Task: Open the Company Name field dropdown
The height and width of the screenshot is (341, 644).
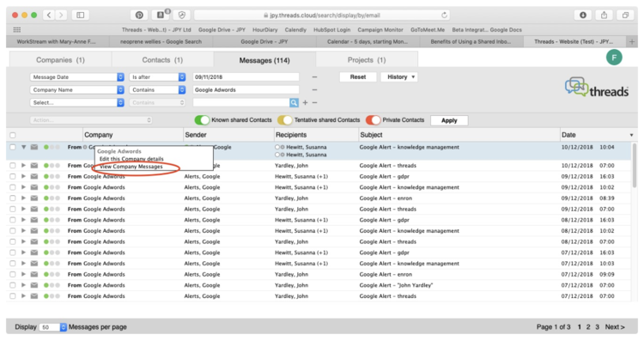Action: pyautogui.click(x=76, y=89)
